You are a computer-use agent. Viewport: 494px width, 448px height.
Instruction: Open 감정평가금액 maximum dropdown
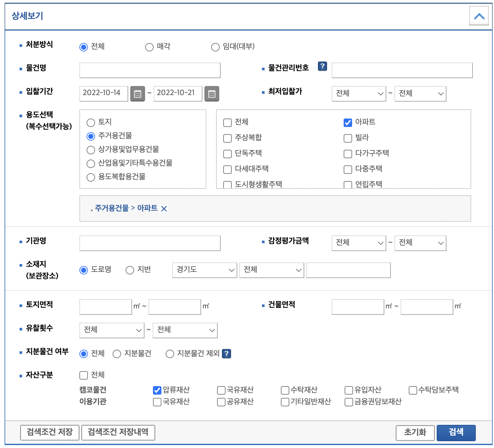420,243
